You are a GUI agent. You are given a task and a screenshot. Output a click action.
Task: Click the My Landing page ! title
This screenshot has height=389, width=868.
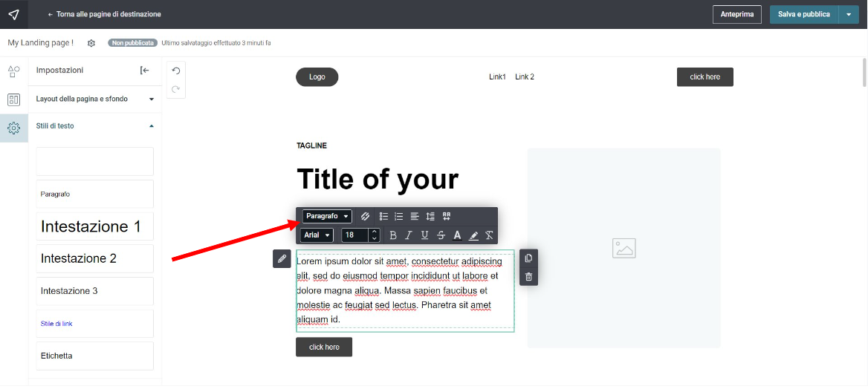pyautogui.click(x=40, y=42)
